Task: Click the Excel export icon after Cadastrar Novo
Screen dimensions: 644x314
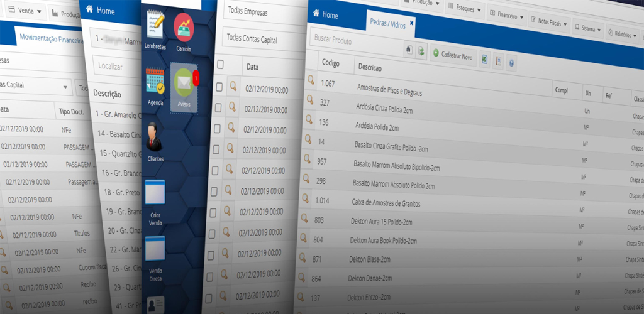Action: tap(485, 60)
